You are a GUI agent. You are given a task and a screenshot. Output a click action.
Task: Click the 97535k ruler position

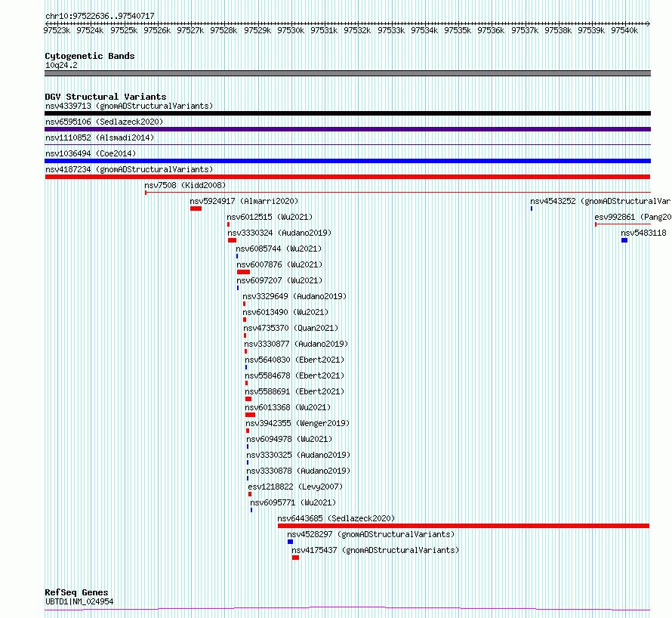[x=458, y=30]
